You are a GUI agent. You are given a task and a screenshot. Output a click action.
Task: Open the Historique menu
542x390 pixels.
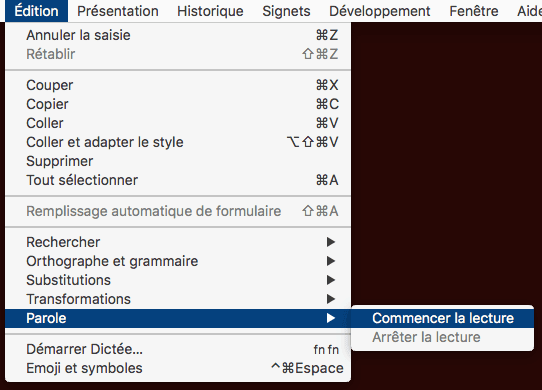tap(210, 11)
